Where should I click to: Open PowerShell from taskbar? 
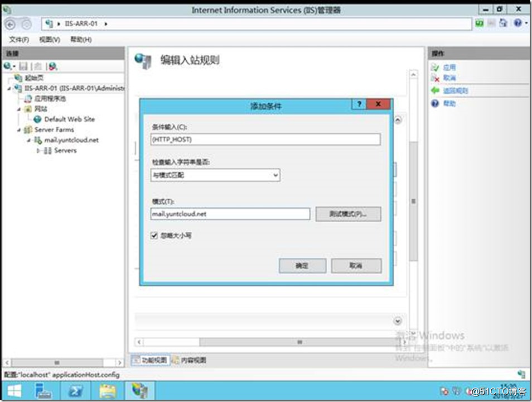(75, 391)
